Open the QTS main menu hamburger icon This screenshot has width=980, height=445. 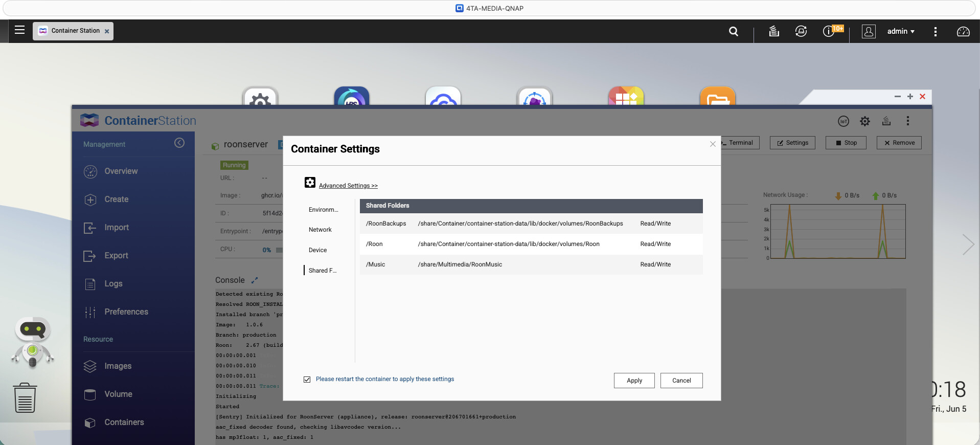pyautogui.click(x=19, y=30)
